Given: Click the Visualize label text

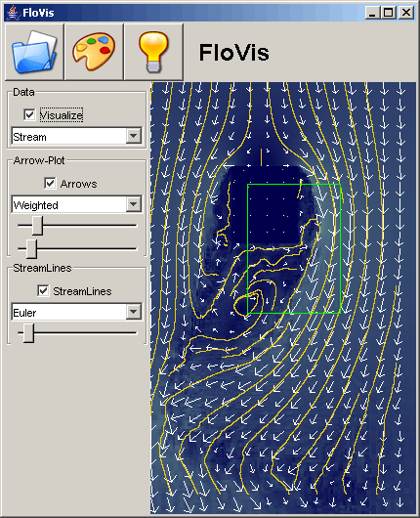Looking at the screenshot, I should point(62,115).
